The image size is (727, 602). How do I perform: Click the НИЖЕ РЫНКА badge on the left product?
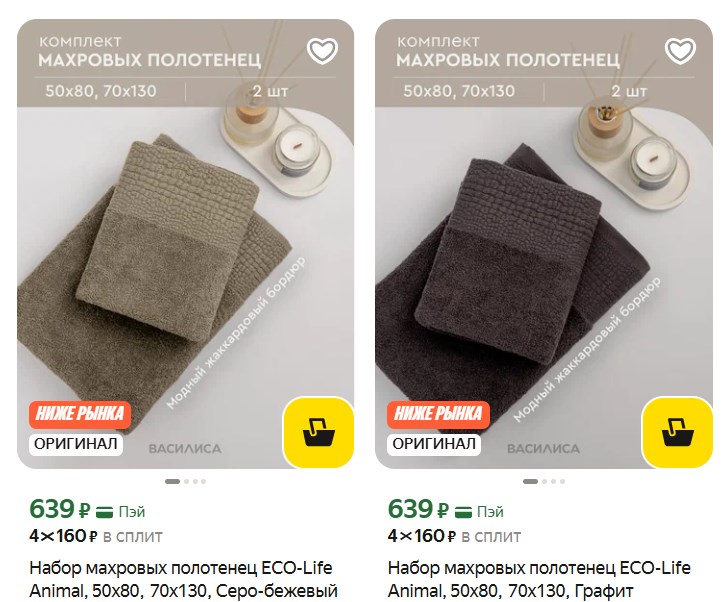click(80, 414)
